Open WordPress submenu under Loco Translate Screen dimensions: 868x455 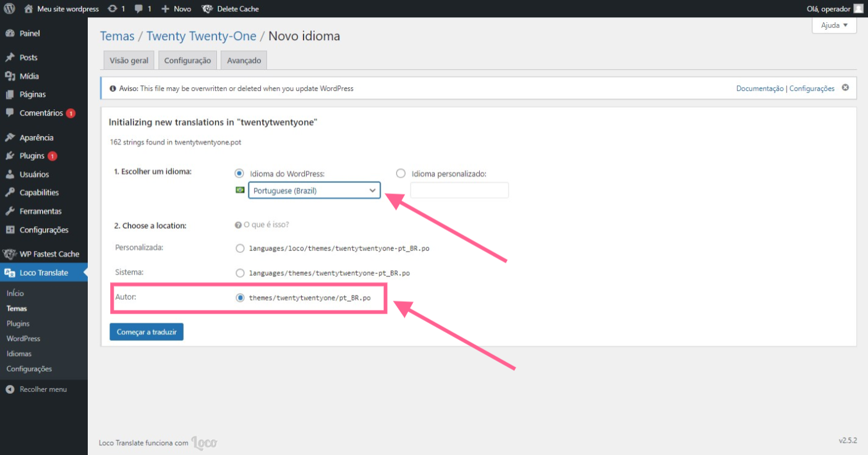23,339
